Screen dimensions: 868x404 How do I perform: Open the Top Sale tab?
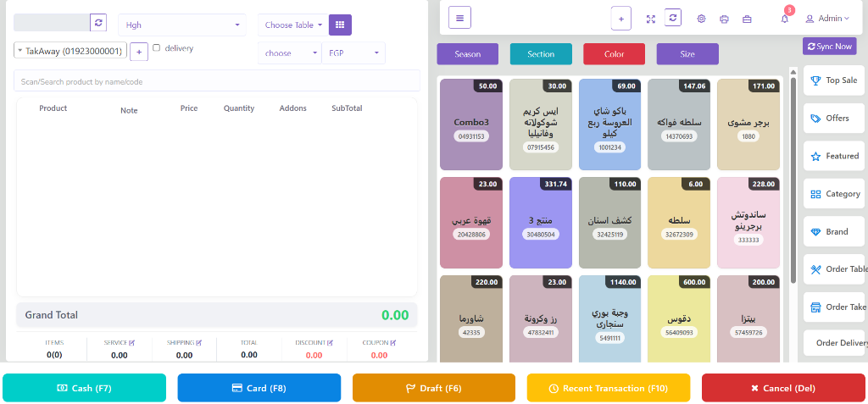point(834,80)
